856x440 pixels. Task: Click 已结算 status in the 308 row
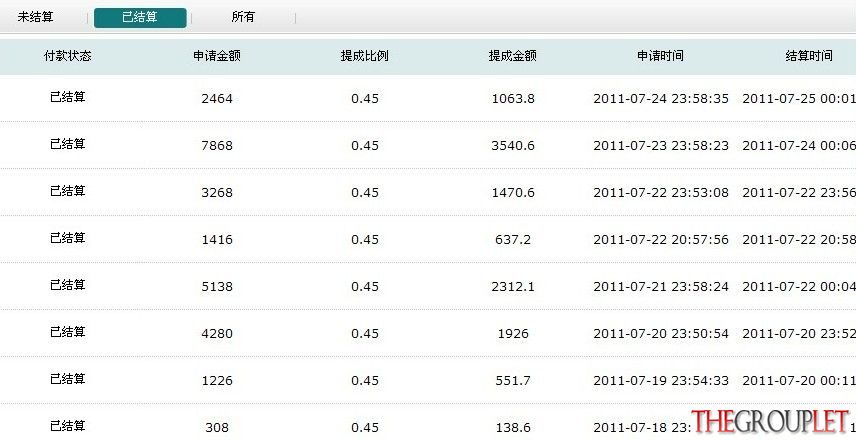pyautogui.click(x=68, y=425)
